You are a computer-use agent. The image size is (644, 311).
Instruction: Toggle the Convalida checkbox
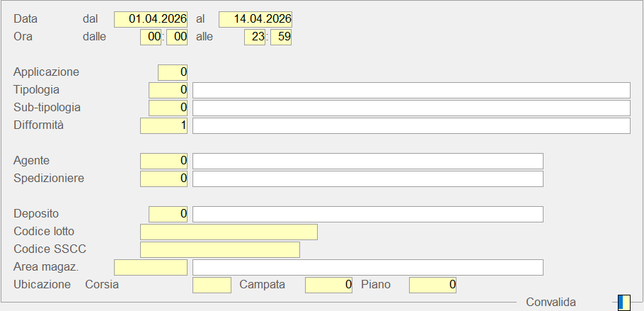coord(623,302)
